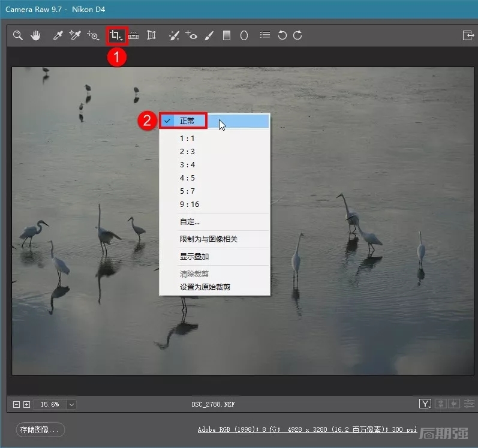Choose the 2 : 3 crop ratio

point(215,152)
